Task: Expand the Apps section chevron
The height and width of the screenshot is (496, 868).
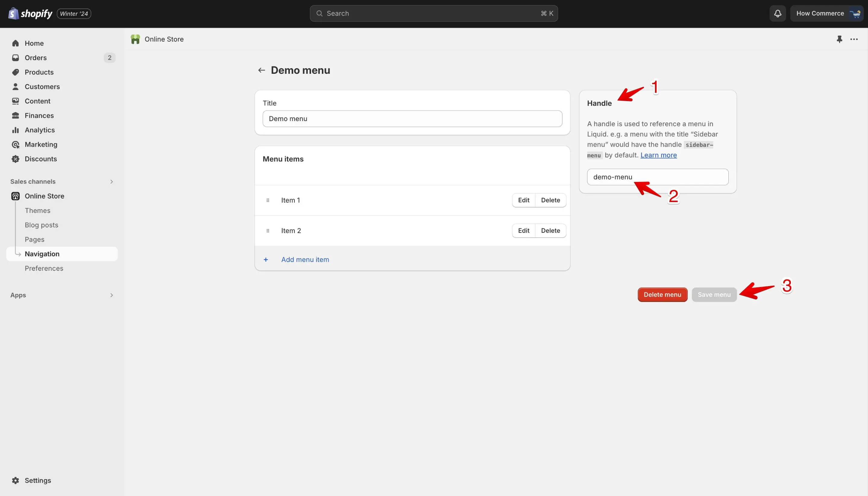Action: pos(112,295)
